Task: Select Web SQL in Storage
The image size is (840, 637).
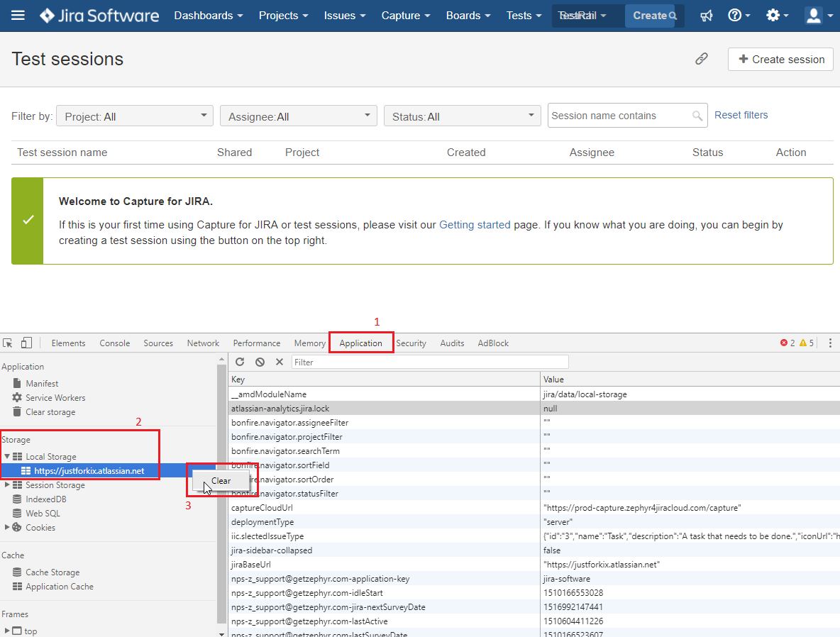Action: 43,514
